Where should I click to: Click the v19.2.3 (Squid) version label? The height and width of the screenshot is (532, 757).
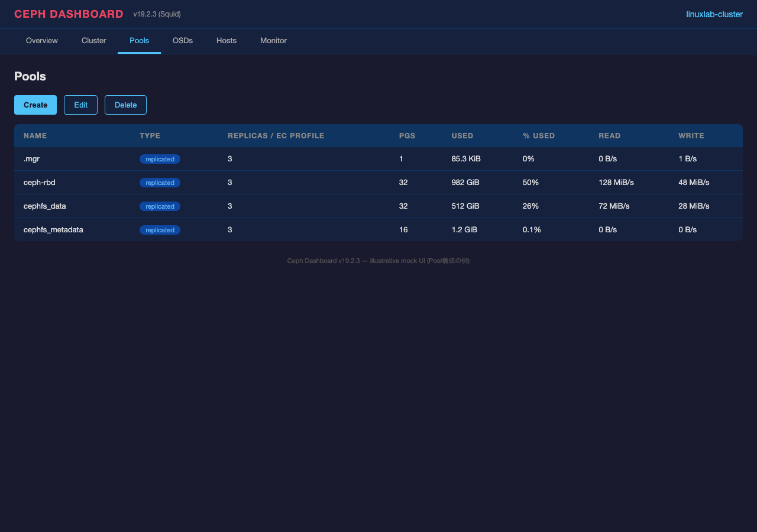tap(157, 14)
